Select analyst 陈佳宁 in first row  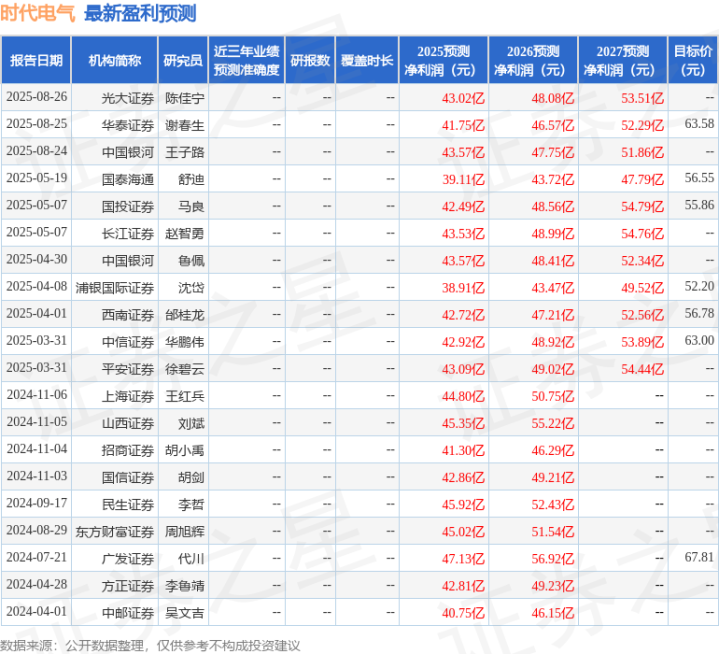click(x=184, y=98)
